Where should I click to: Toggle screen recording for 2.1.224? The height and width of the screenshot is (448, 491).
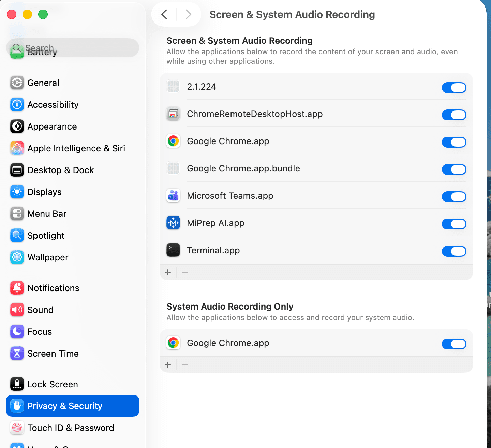tap(454, 88)
